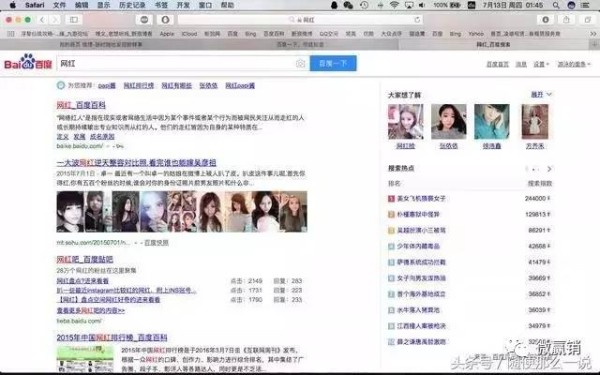600x375 pixels.
Task: Open the Apple bookmark in the favorites bar
Action: click(x=167, y=34)
